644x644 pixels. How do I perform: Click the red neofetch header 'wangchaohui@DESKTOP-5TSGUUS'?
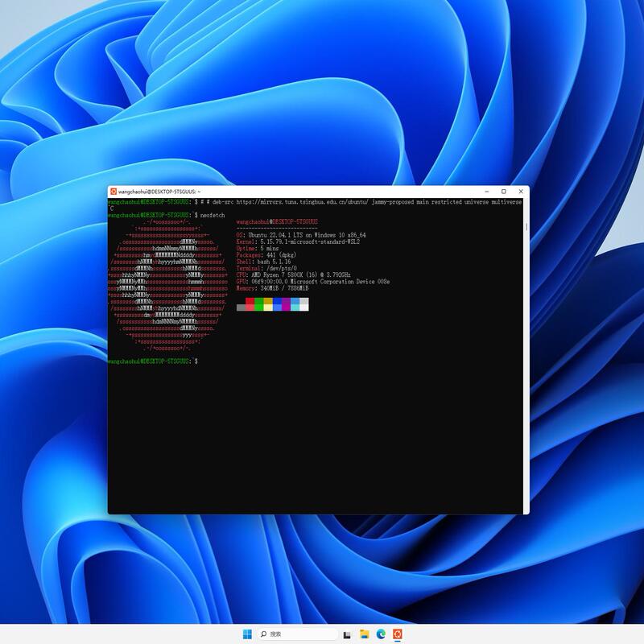click(x=277, y=222)
